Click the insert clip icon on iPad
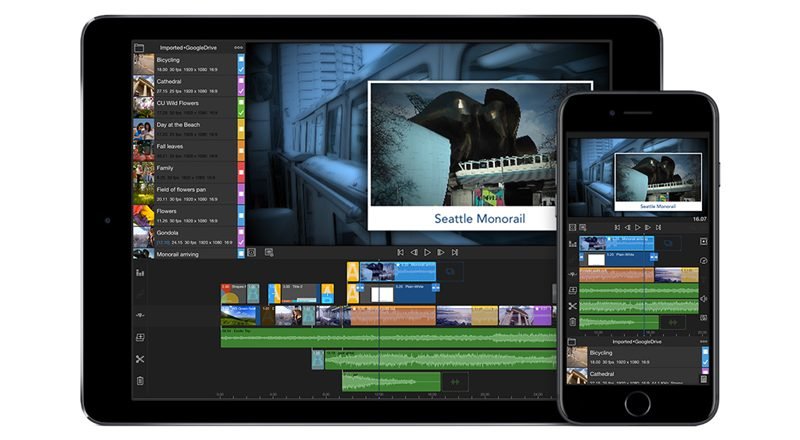The image size is (800, 440). [x=140, y=337]
